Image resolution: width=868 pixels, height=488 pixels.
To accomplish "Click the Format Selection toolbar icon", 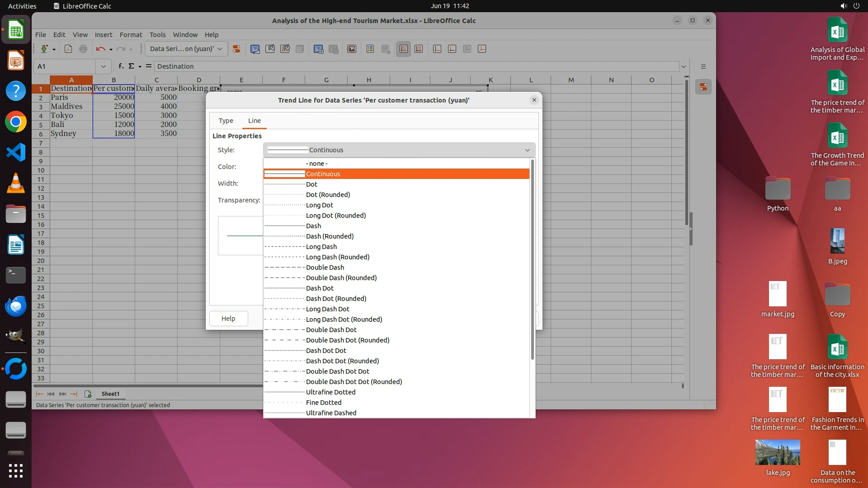I will pos(236,49).
